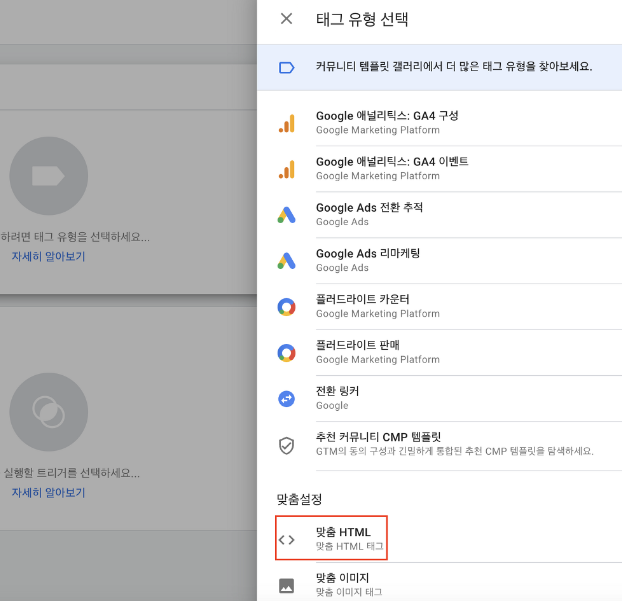Click Google subtitle under 전환 링커

click(332, 405)
